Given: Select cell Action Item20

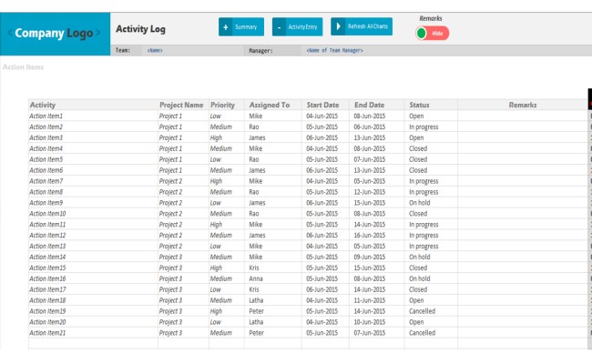Looking at the screenshot, I should click(x=93, y=322).
